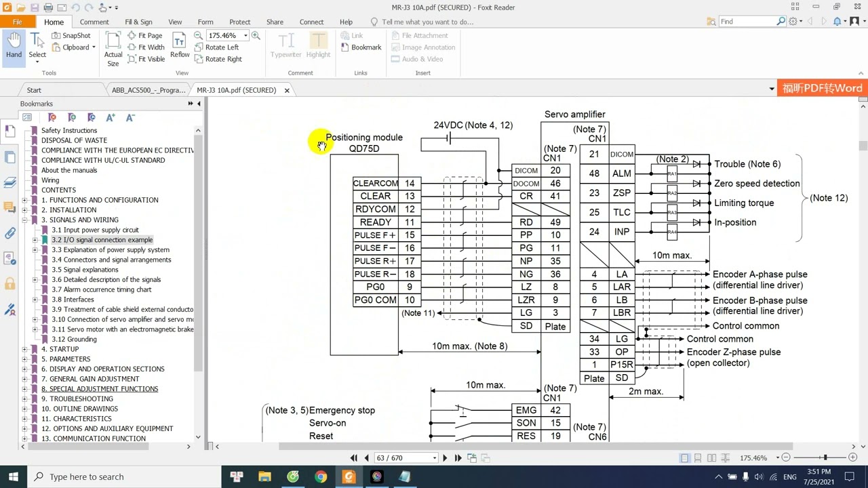
Task: Go to the first page button
Action: 354,458
